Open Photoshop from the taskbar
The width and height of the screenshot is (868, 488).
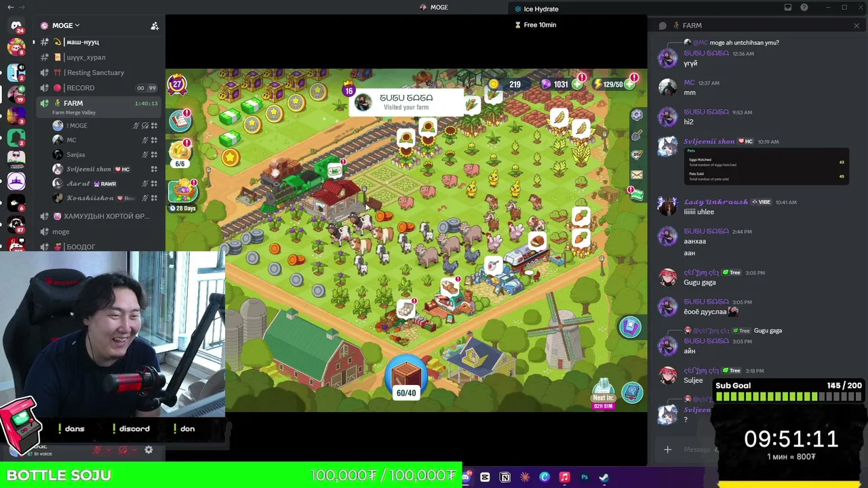click(x=584, y=477)
